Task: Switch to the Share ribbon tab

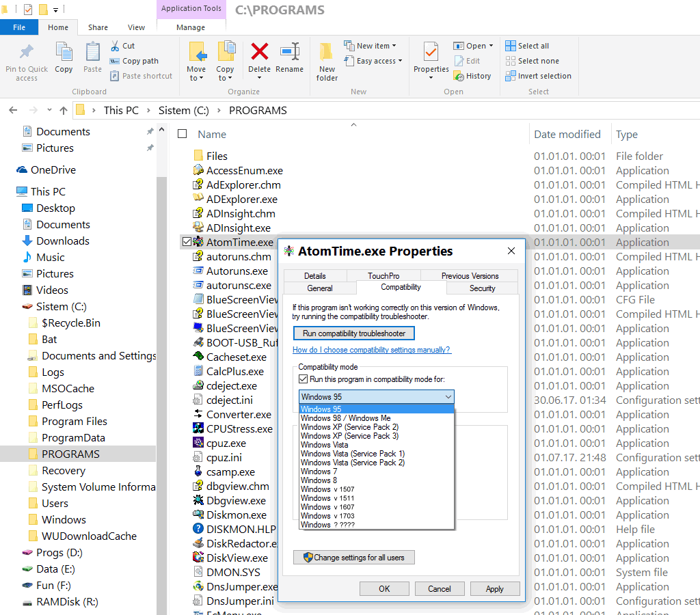Action: coord(98,27)
